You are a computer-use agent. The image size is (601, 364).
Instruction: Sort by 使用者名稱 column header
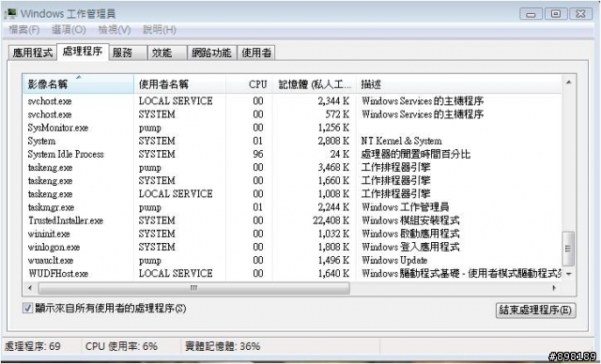(179, 84)
